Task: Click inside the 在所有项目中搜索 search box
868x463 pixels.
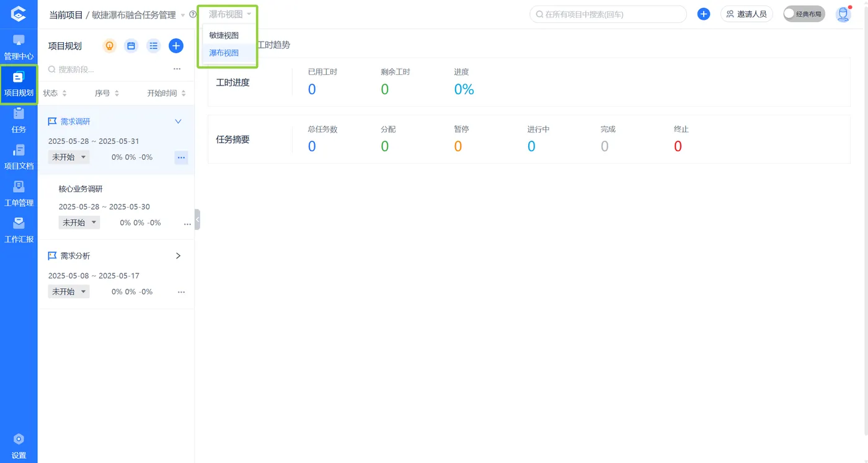Action: [608, 14]
